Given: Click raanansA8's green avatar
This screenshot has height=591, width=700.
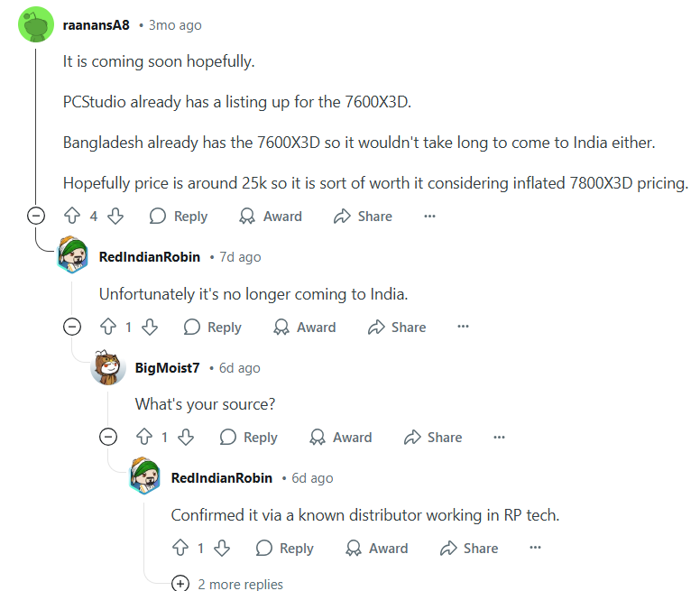Looking at the screenshot, I should coord(36,24).
